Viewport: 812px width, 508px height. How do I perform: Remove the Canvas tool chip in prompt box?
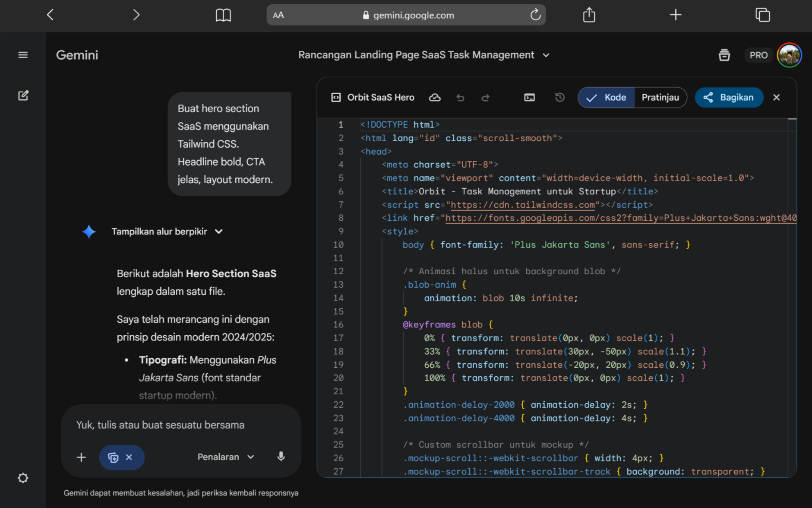click(x=129, y=457)
